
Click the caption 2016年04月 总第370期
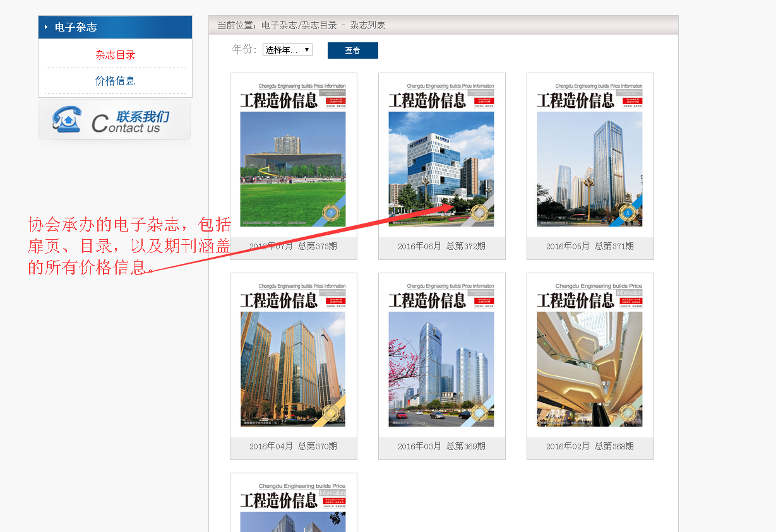click(x=293, y=446)
